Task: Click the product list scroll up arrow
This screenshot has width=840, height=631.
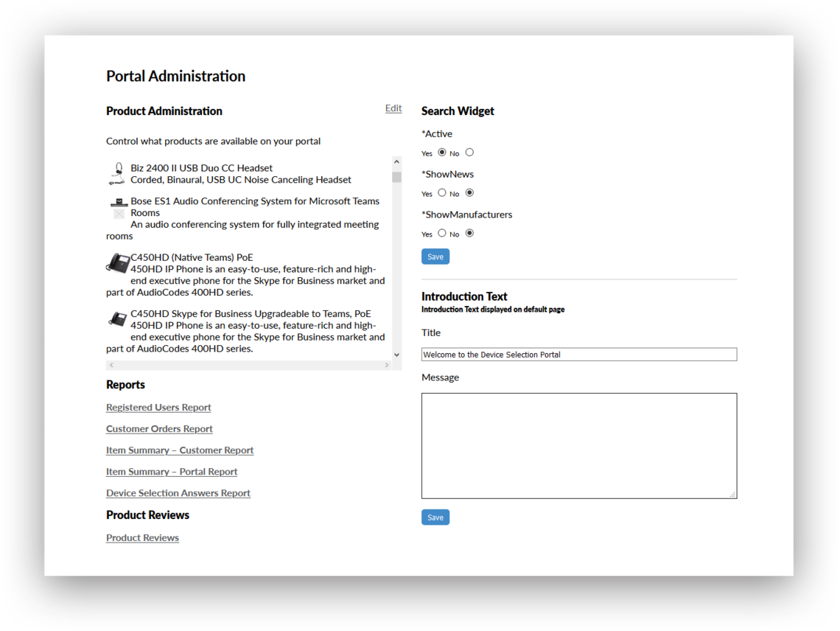Action: pyautogui.click(x=396, y=162)
